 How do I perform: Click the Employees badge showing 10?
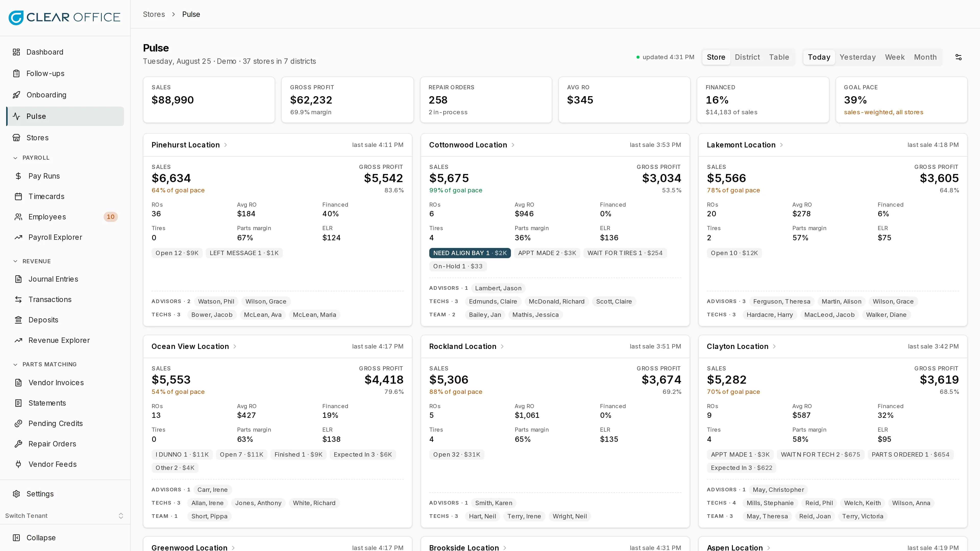(111, 217)
